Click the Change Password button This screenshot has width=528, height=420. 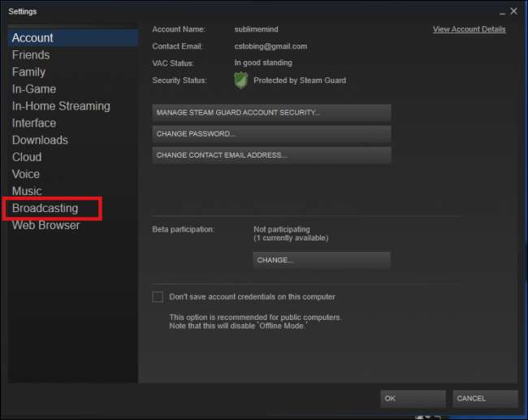[271, 134]
